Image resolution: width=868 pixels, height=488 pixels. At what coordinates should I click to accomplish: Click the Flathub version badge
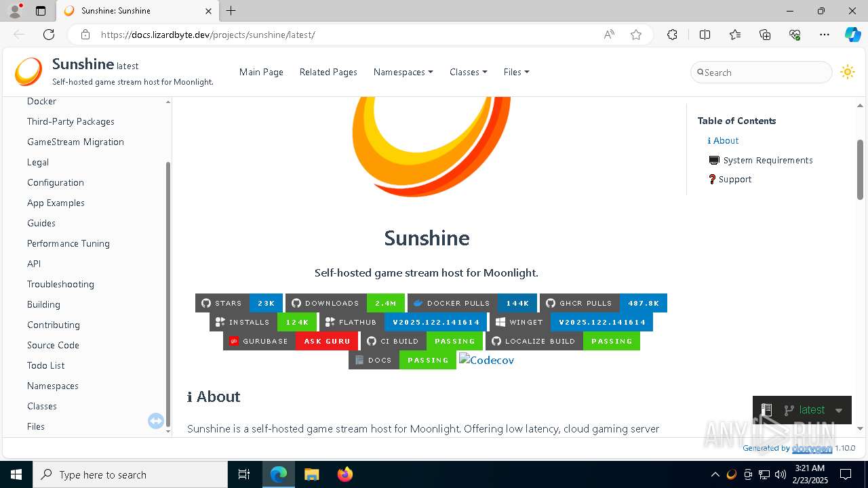(403, 322)
